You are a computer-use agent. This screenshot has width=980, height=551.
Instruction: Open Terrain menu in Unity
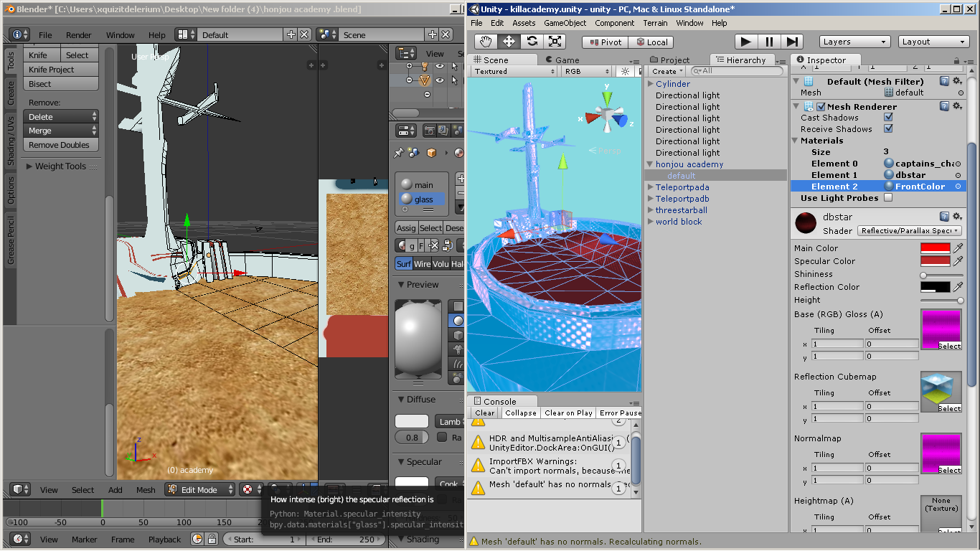click(655, 23)
